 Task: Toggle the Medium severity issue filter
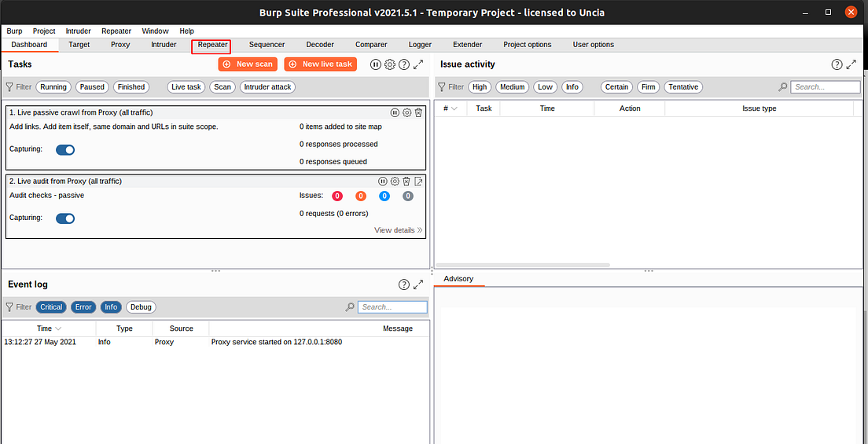(x=513, y=87)
